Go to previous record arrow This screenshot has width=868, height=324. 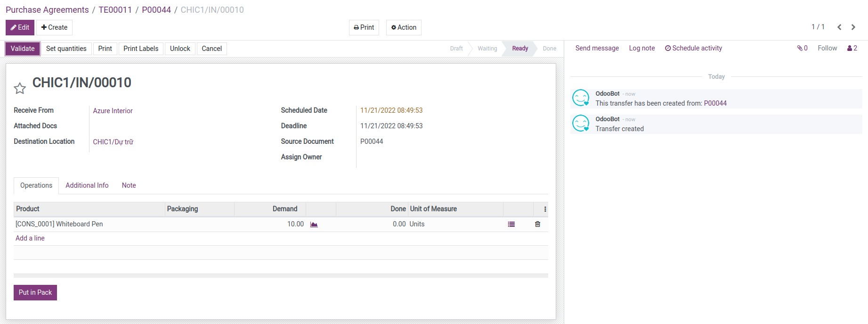[x=839, y=27]
